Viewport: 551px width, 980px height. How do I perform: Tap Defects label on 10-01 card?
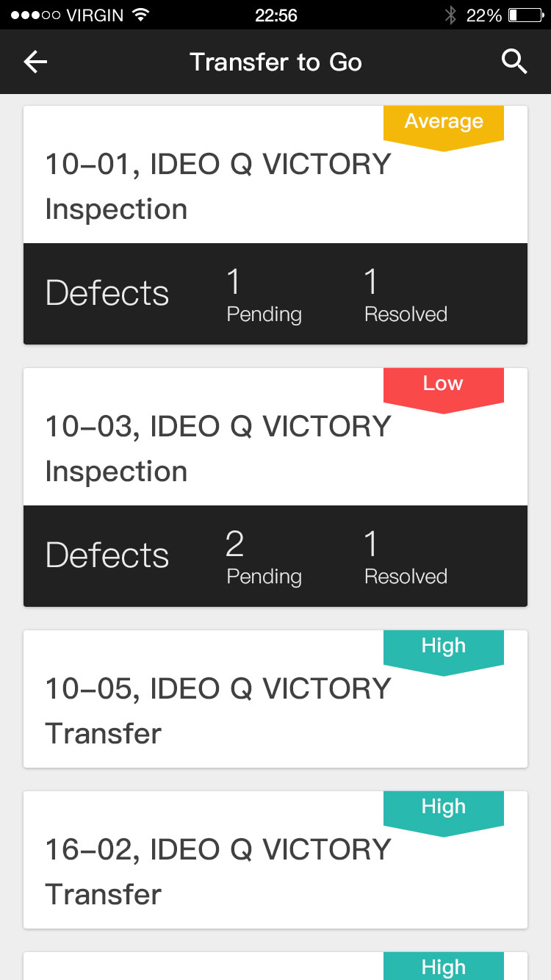107,294
